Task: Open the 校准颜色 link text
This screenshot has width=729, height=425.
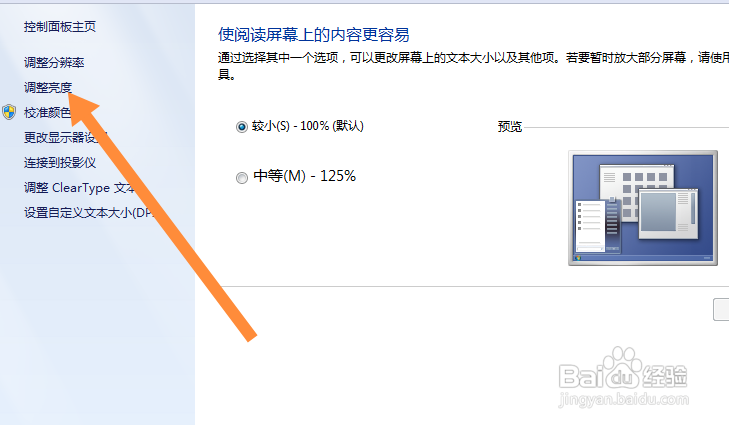Action: click(x=48, y=113)
